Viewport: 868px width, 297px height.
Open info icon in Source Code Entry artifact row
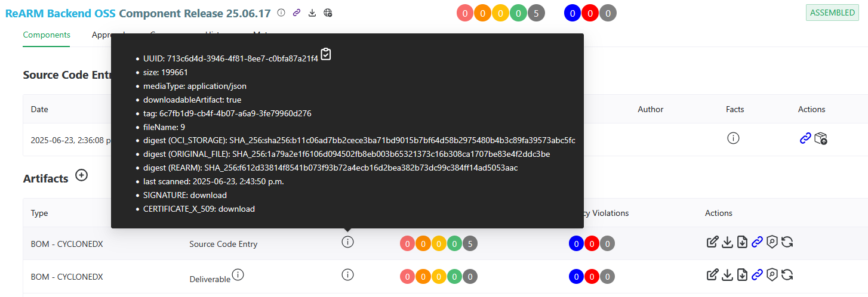point(347,242)
